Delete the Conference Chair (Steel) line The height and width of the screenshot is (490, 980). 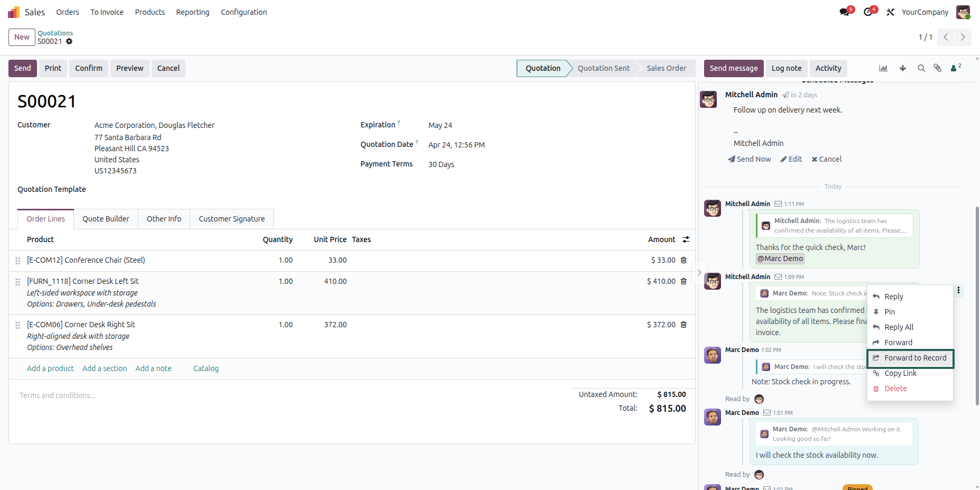683,260
